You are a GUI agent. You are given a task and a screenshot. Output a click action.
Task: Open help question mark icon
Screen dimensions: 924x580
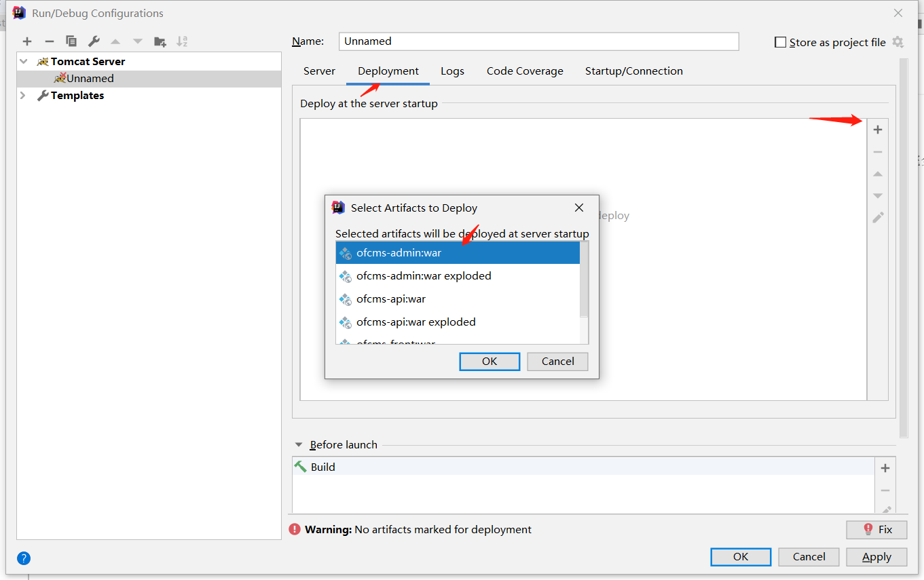(x=24, y=559)
